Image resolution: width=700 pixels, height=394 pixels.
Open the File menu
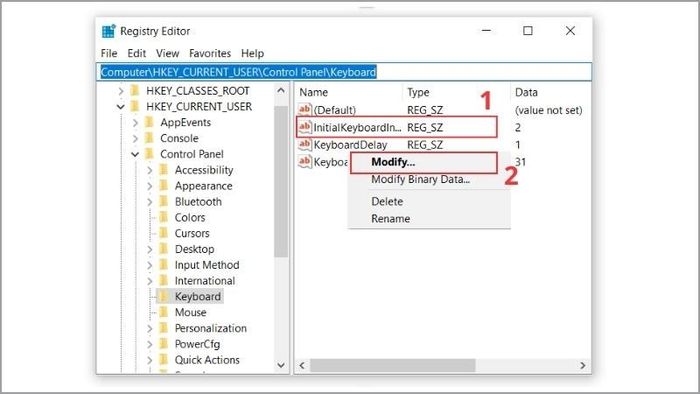coord(109,53)
